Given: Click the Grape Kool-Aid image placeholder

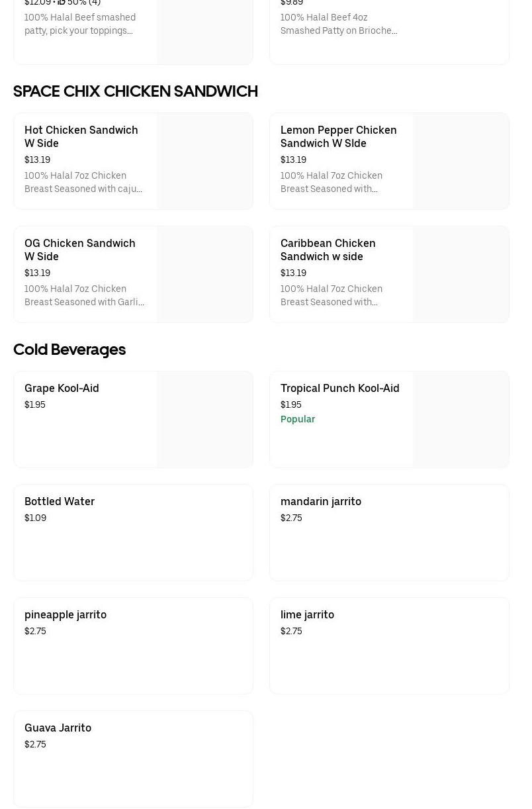Looking at the screenshot, I should click(205, 420).
